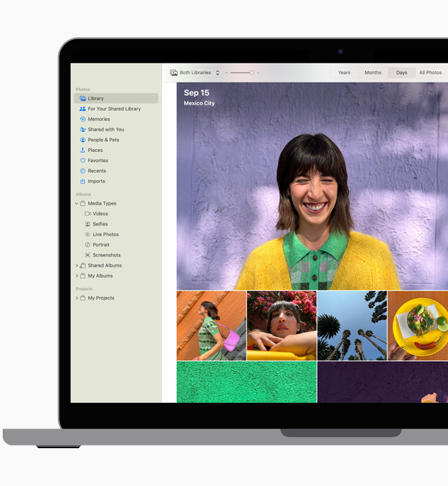
Task: Open the dark purple photo thumbnail
Action: pos(383,382)
